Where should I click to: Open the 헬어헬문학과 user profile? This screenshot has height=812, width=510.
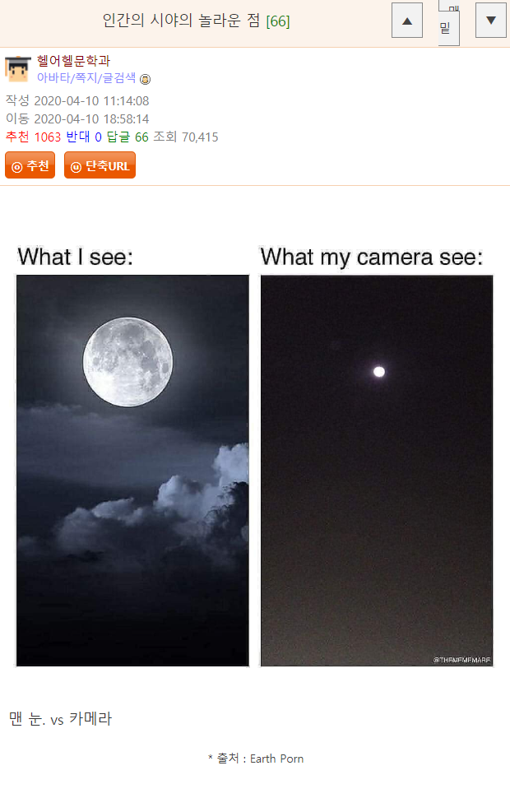[x=73, y=61]
